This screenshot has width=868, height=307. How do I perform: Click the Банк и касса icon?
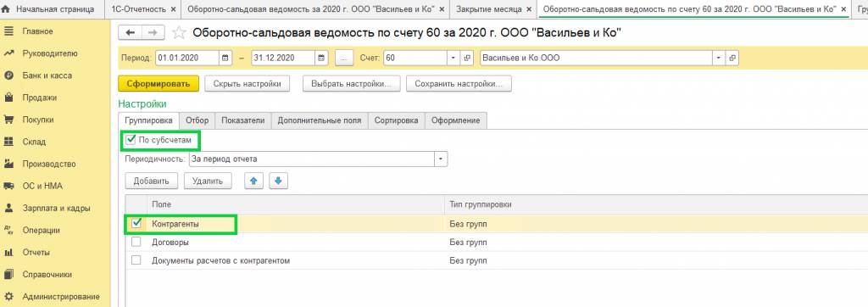pyautogui.click(x=8, y=75)
